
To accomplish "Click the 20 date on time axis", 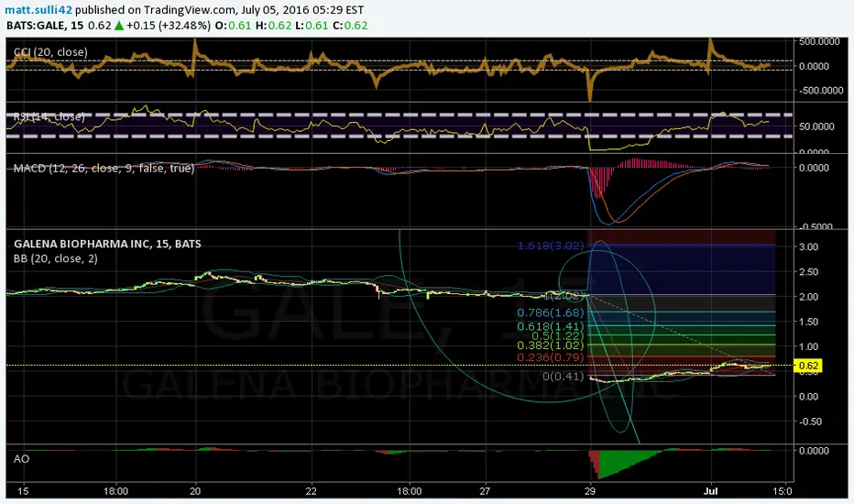I will point(195,491).
